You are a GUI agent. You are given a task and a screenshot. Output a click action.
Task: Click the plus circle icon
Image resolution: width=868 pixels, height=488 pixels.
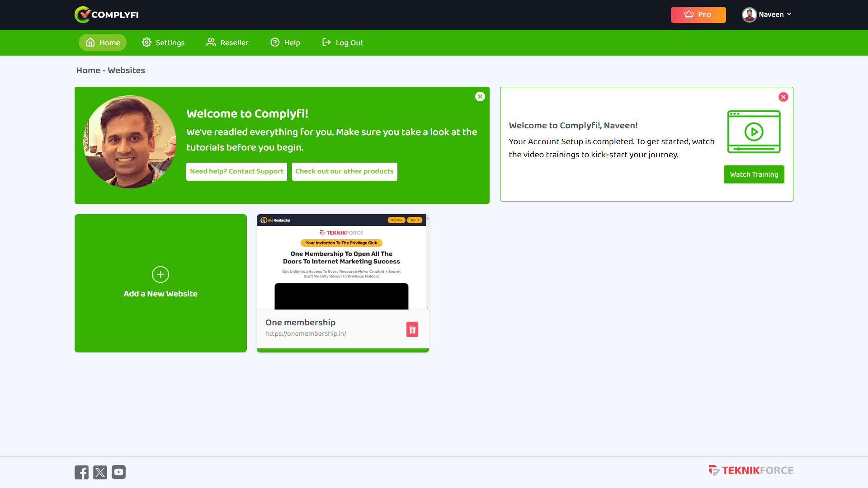pos(160,274)
